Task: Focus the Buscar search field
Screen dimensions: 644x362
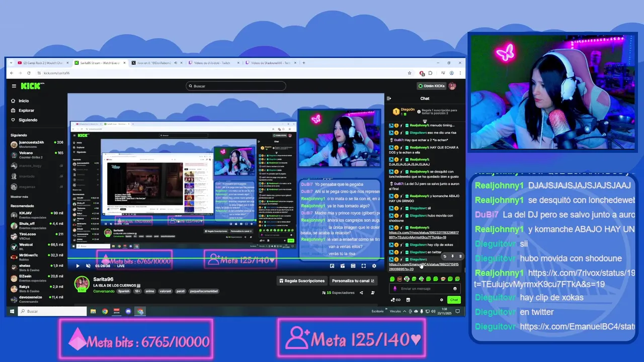Action: point(235,86)
